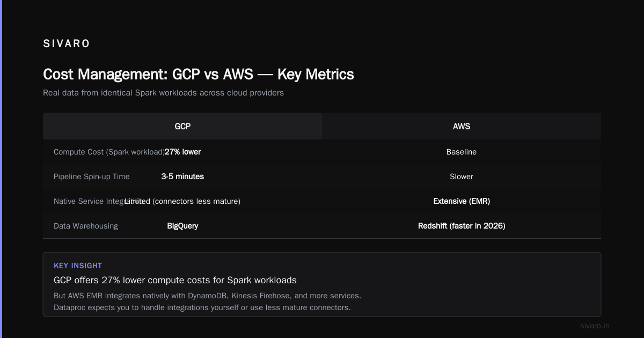Click the main Cost Management heading

click(199, 74)
